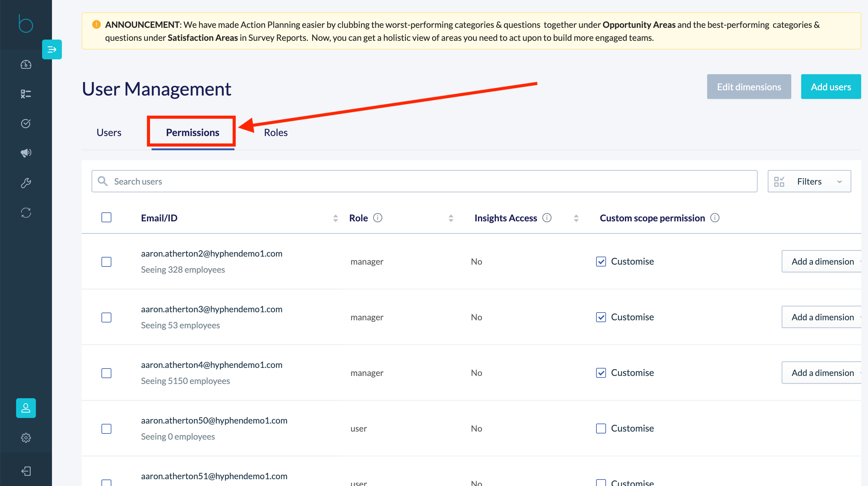This screenshot has height=486, width=868.
Task: Uncheck Customise for aaron.atherton2
Action: click(x=601, y=261)
